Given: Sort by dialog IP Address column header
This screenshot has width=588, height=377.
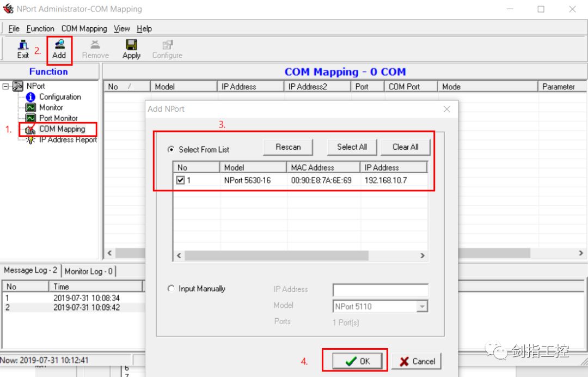Looking at the screenshot, I should (394, 167).
